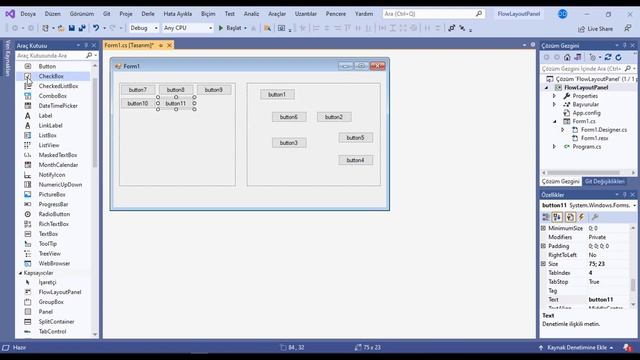The height and width of the screenshot is (360, 640).
Task: Open Home in Solution Explorer toolbar
Action: [x=567, y=58]
